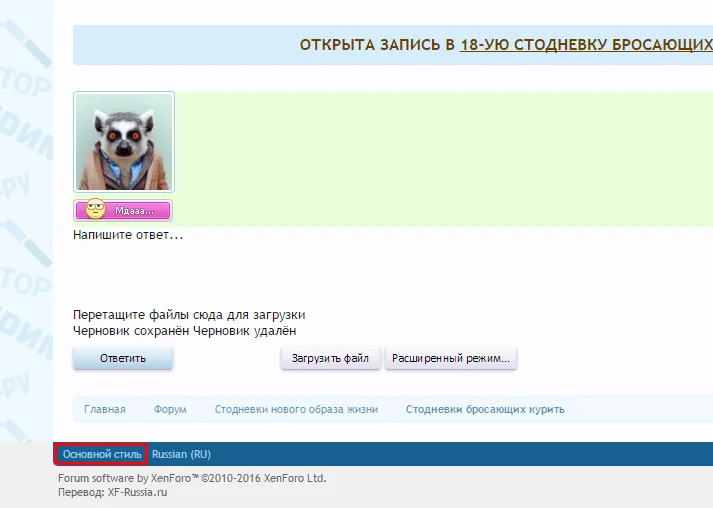
Task: Click the Черновик сохранён text
Action: coord(131,331)
